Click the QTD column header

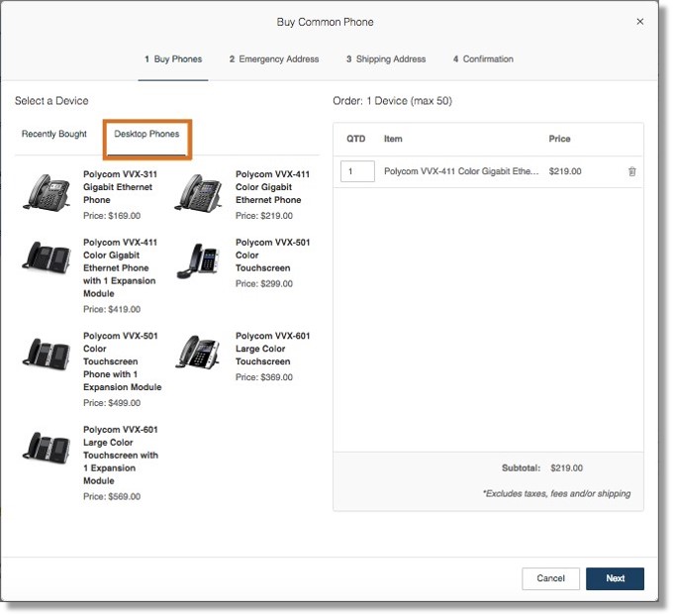pyautogui.click(x=356, y=139)
